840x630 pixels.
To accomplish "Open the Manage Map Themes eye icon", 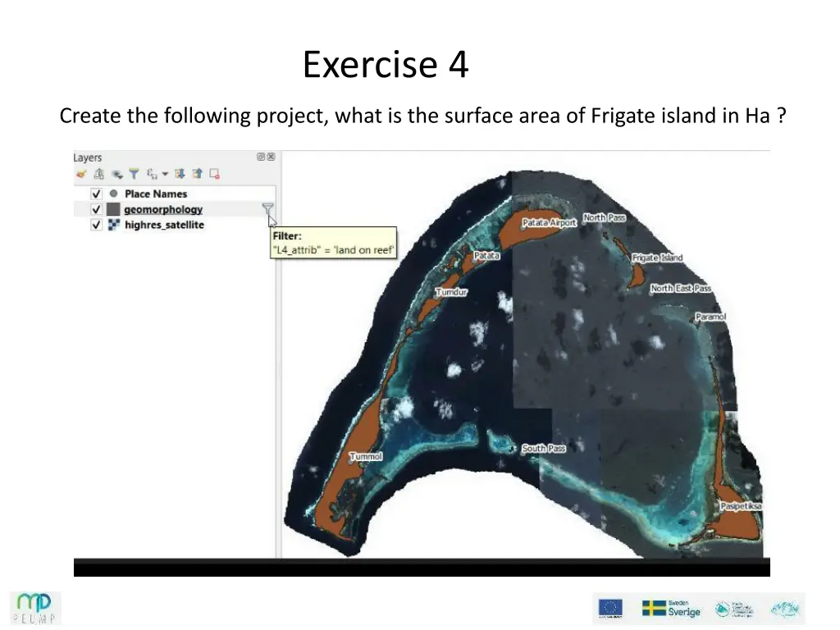I will click(116, 174).
